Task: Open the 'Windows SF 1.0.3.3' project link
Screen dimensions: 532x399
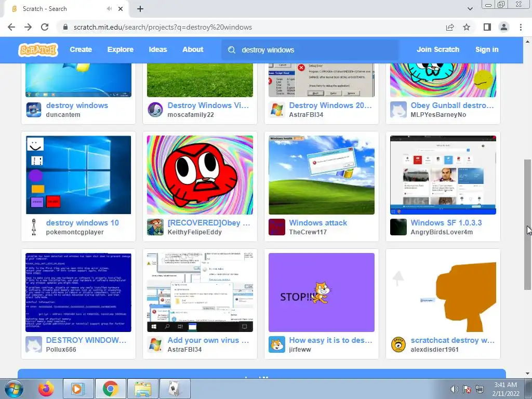Action: pyautogui.click(x=446, y=223)
